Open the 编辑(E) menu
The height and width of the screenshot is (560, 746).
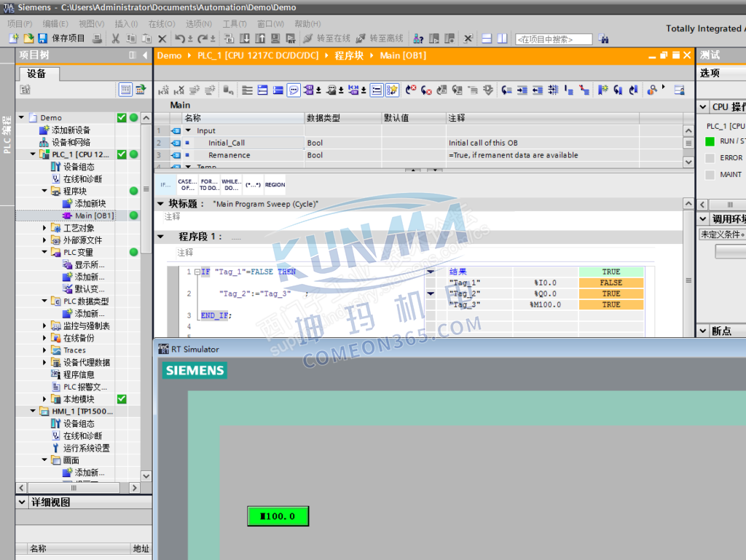(55, 24)
